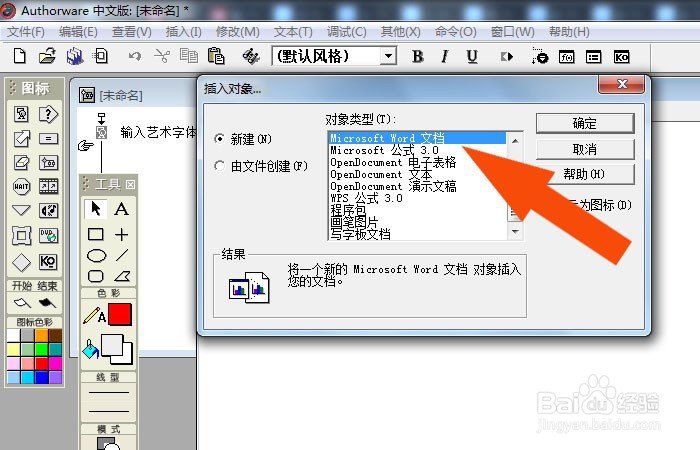Image resolution: width=700 pixels, height=450 pixels.
Task: Select the Framework icon
Action: pos(21,235)
